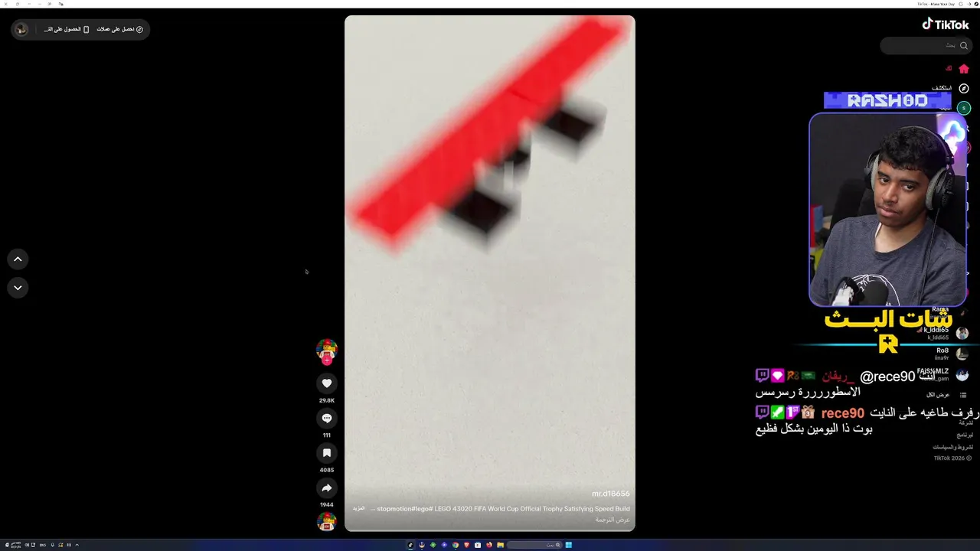Viewport: 980px width, 551px height.
Task: Open the spinning sound disc below share
Action: [327, 522]
